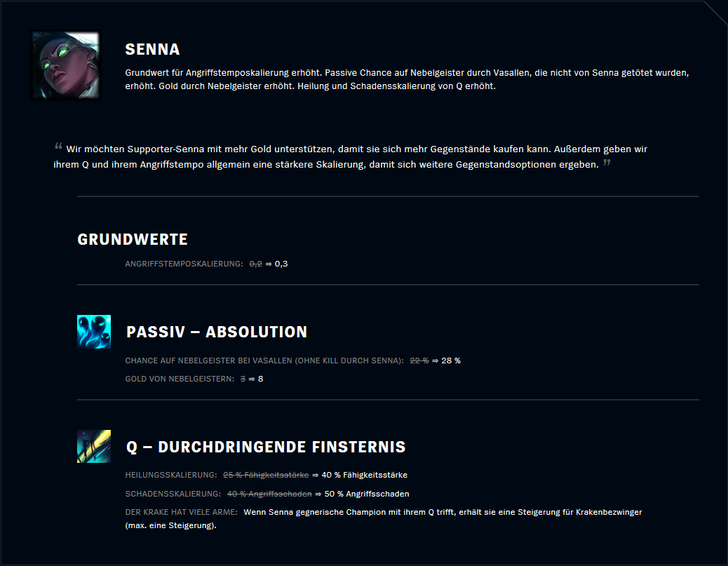This screenshot has height=566, width=728.
Task: Click the opening quotation mark icon
Action: 58,147
